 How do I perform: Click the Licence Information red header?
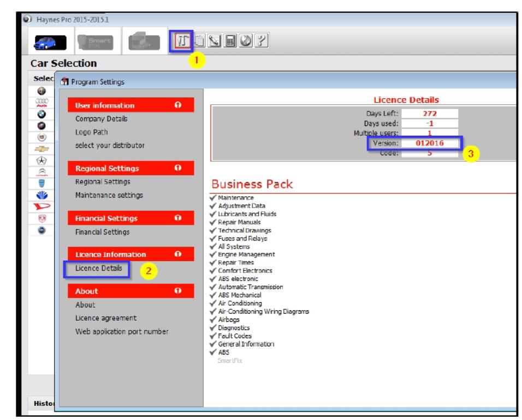(x=131, y=254)
